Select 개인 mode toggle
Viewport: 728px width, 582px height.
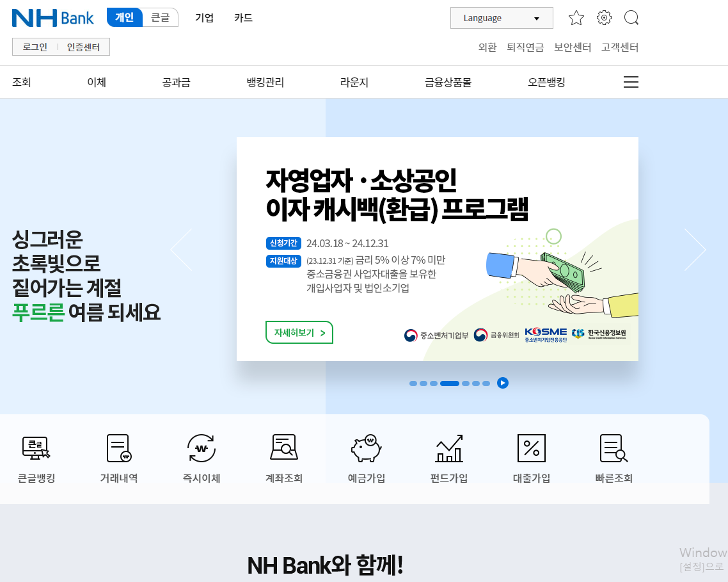tap(125, 18)
